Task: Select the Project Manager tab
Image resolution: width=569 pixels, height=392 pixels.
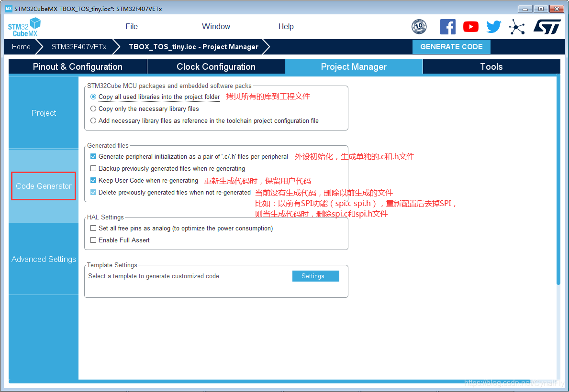Action: [354, 67]
